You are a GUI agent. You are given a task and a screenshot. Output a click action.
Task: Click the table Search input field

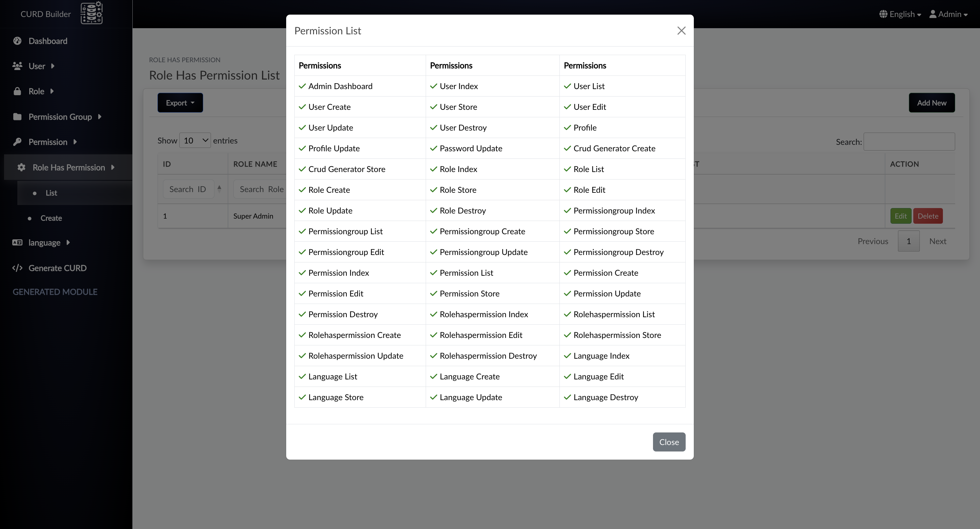[x=909, y=141]
